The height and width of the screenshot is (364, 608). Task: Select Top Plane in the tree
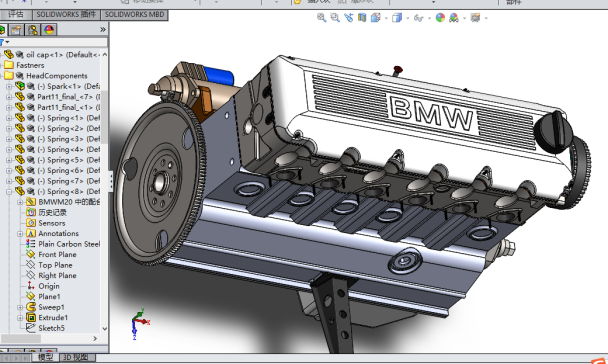coord(55,265)
